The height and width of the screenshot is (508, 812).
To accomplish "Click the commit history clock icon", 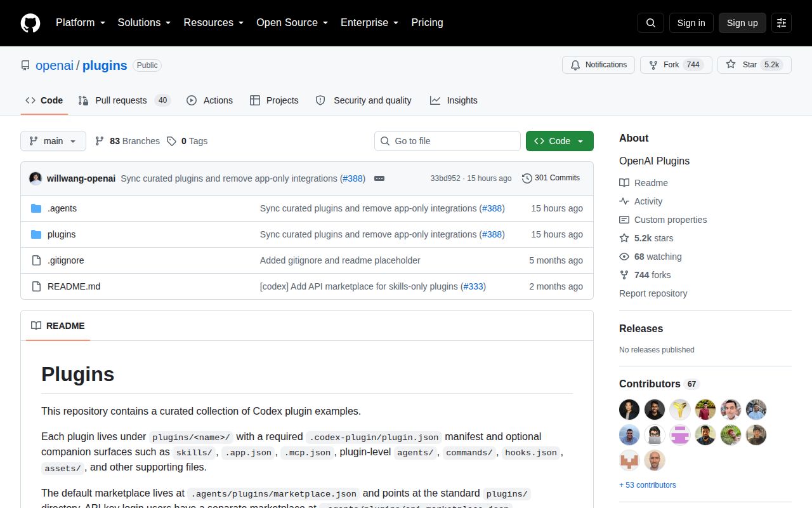I will tap(527, 178).
